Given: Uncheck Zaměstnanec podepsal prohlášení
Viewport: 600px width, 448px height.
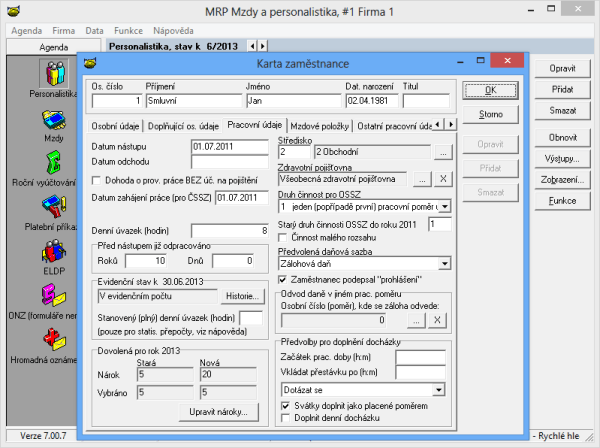Looking at the screenshot, I should point(283,280).
